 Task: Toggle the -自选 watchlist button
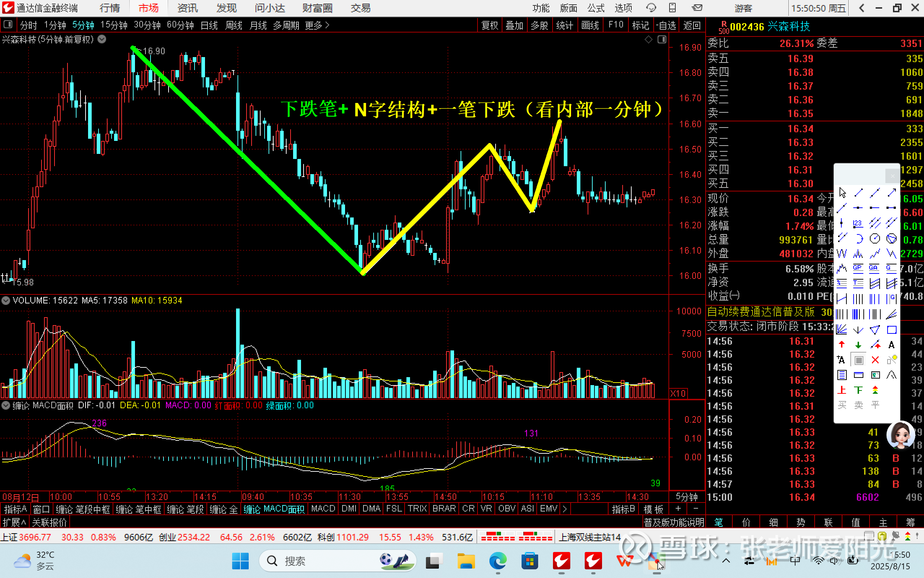(x=667, y=25)
